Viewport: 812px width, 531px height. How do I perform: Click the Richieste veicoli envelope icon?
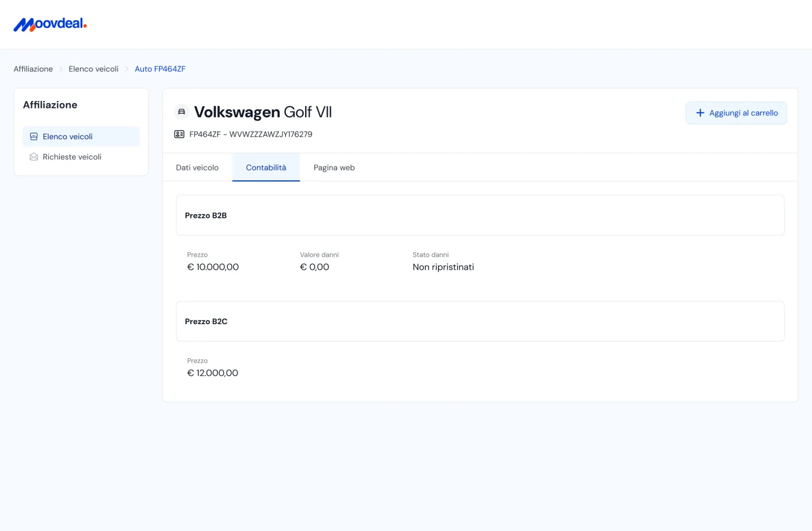tap(34, 157)
